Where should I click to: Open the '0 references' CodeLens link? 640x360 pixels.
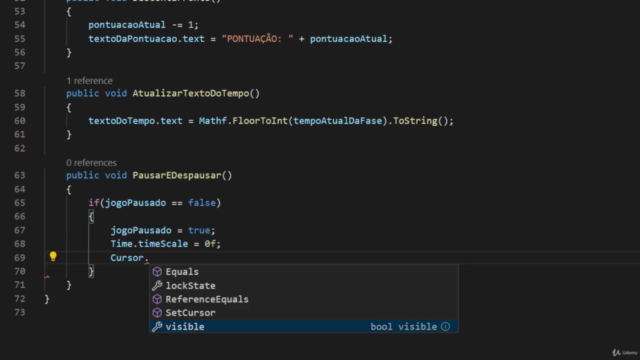91,163
